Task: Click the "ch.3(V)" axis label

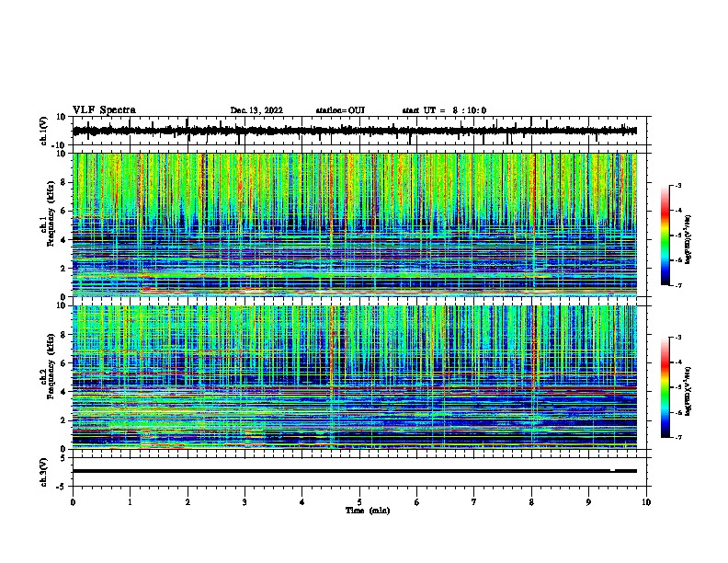Action: click(x=43, y=472)
